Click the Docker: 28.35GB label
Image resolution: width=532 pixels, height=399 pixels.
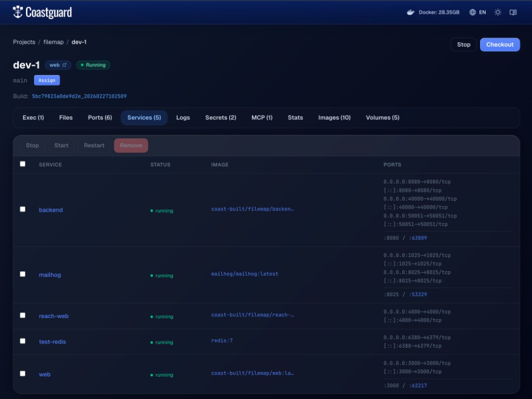coord(439,12)
